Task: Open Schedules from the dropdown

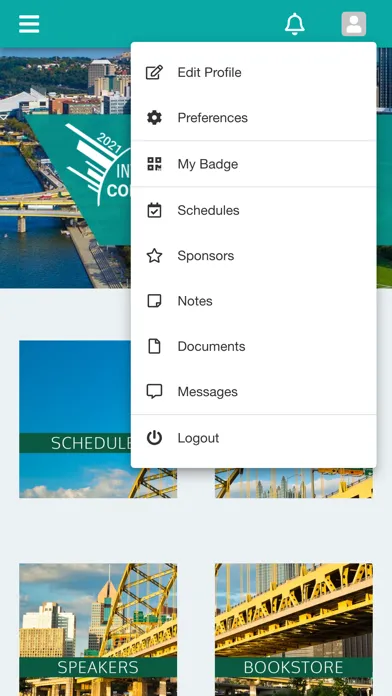Action: 253,210
